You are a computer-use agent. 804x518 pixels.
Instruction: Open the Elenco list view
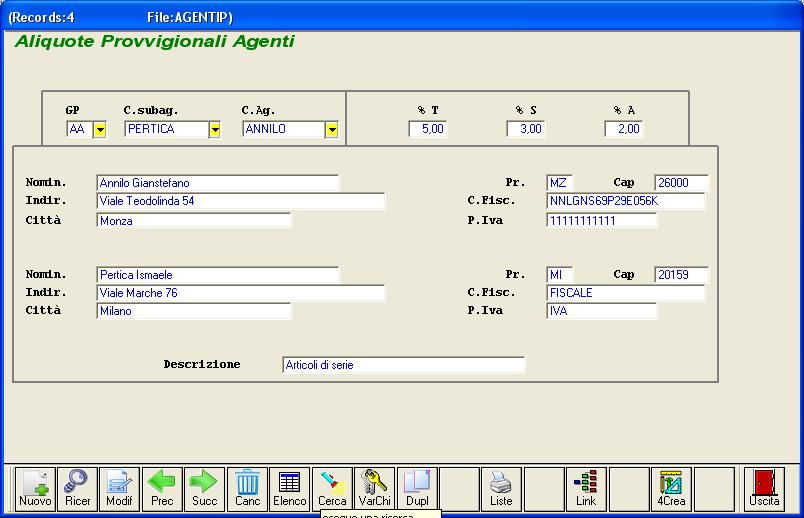[290, 488]
